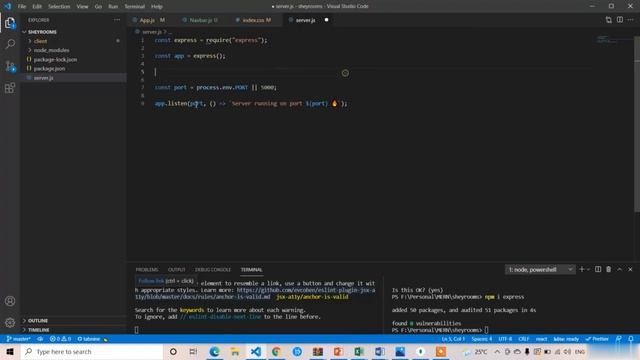Switch to the Navbar.js editor tab
Image resolution: width=640 pixels, height=360 pixels.
pyautogui.click(x=201, y=20)
